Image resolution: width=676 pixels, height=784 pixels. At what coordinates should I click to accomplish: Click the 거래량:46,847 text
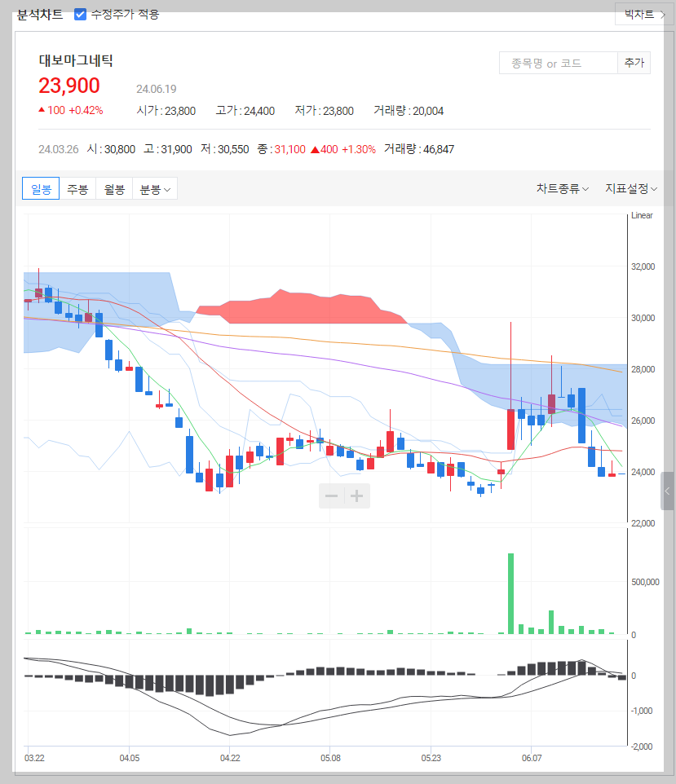coord(419,149)
